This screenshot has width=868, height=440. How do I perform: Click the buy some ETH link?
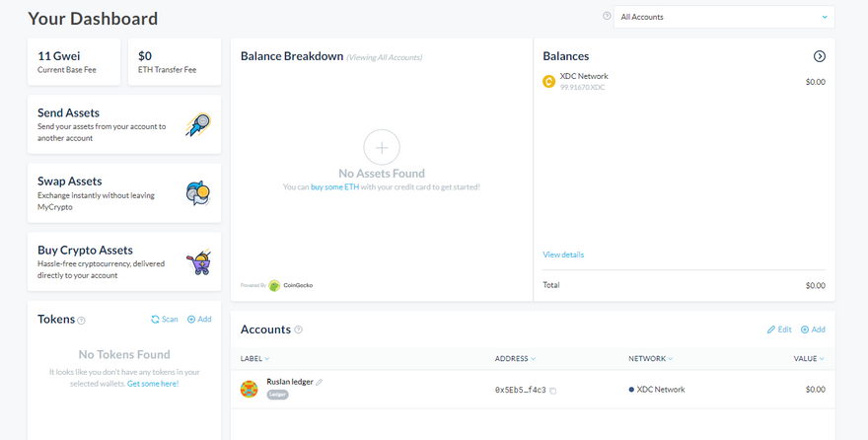[334, 186]
